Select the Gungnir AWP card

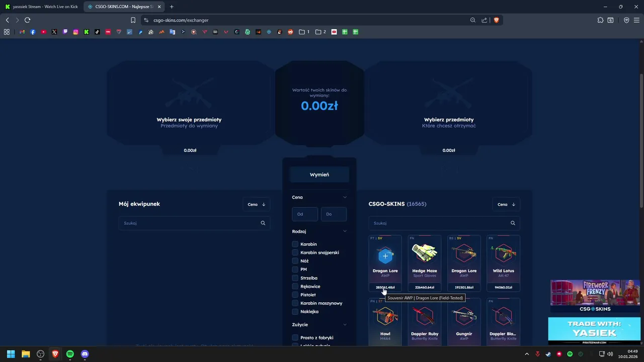pos(464,322)
